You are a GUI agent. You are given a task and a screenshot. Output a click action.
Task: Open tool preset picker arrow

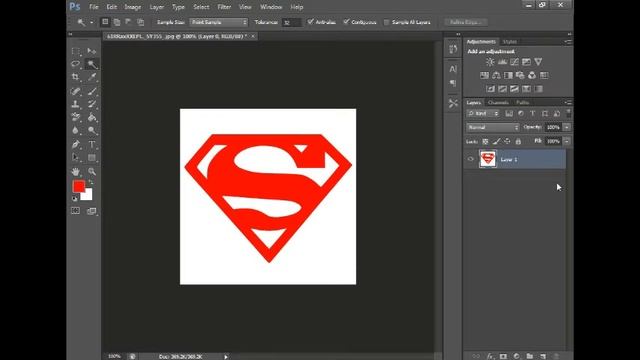click(91, 22)
